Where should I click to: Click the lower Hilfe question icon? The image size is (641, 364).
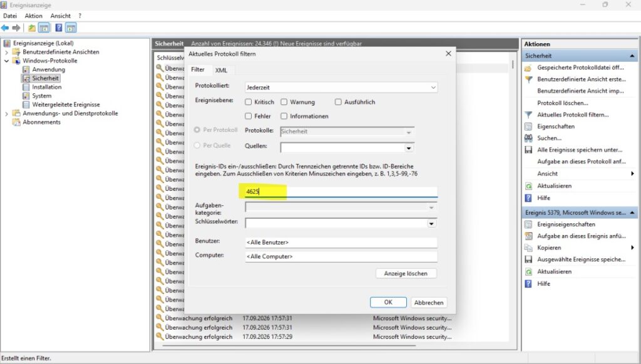coord(528,283)
